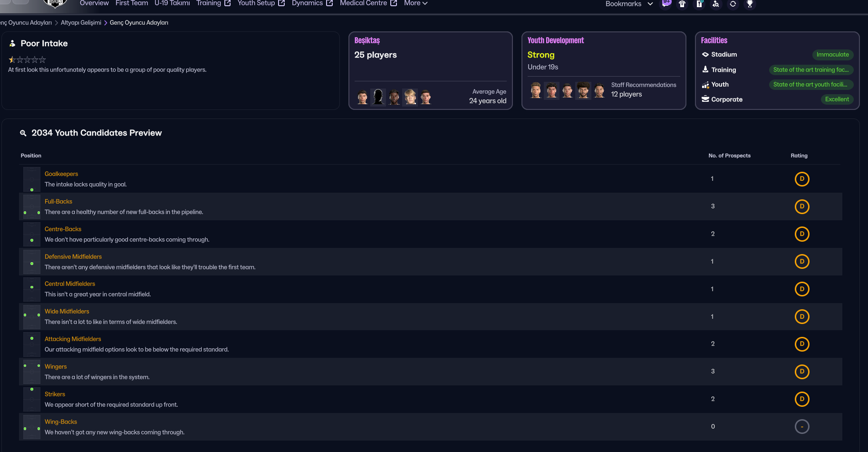The height and width of the screenshot is (452, 868).
Task: Go to the Overview tab
Action: click(x=94, y=3)
